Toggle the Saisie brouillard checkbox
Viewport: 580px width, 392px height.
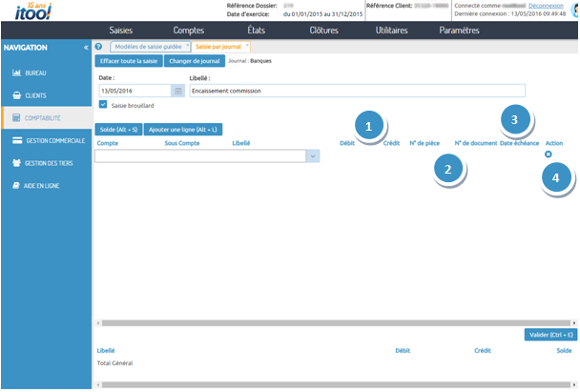click(x=103, y=105)
